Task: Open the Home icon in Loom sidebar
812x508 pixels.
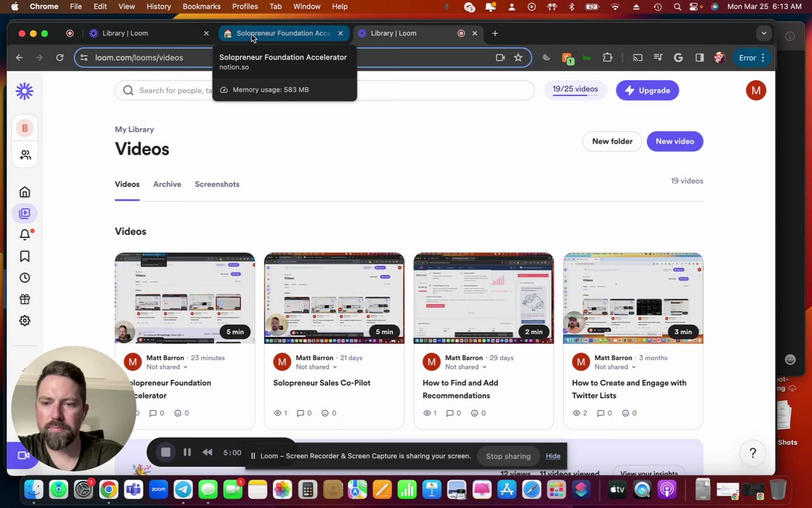Action: [x=25, y=192]
